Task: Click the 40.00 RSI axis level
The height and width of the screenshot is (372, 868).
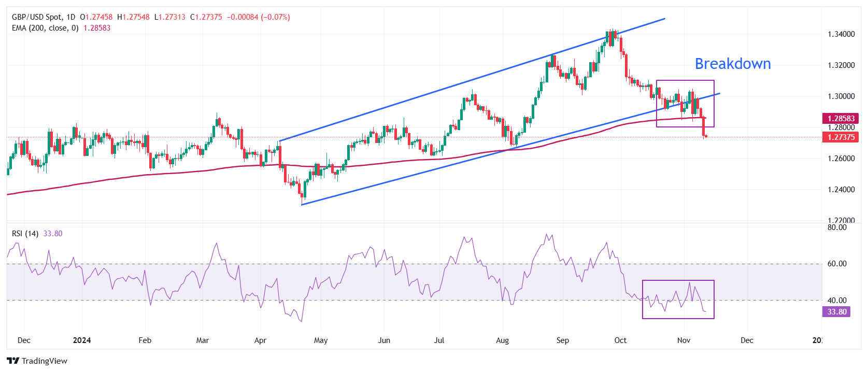Action: (836, 301)
